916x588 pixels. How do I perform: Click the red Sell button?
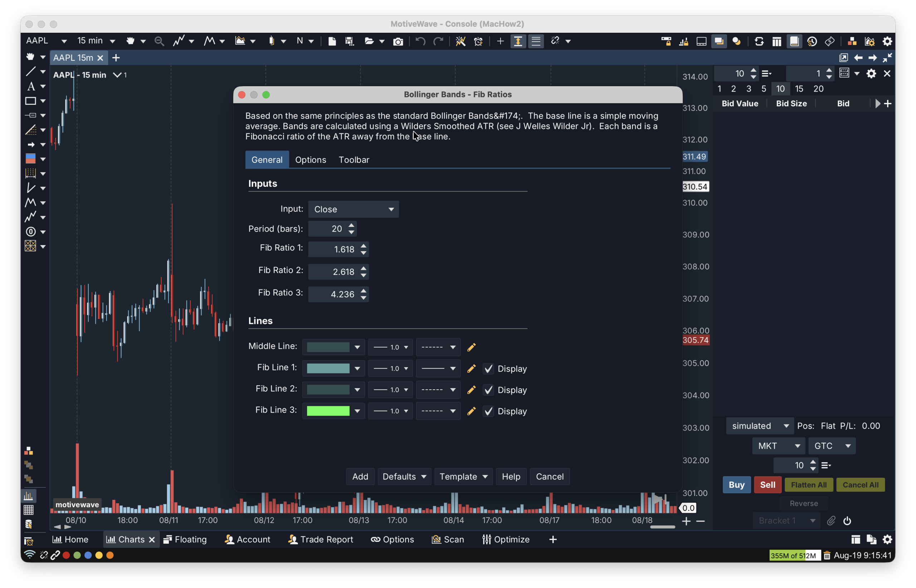[x=768, y=485]
